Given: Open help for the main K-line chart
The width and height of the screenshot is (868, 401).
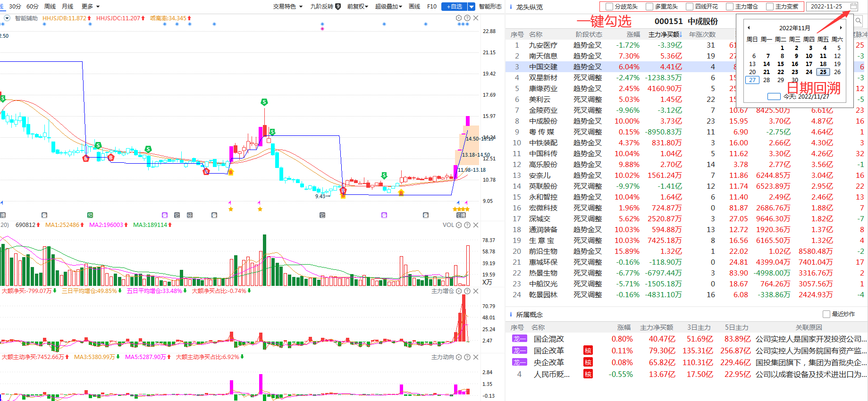Looking at the screenshot, I should click(x=467, y=18).
